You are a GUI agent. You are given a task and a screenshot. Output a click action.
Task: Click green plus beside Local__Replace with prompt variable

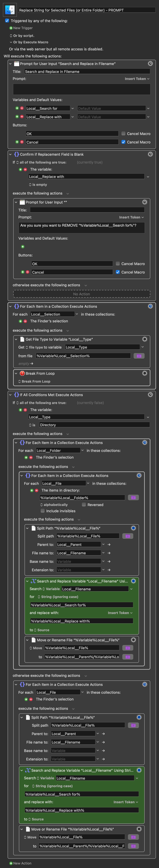click(x=17, y=117)
